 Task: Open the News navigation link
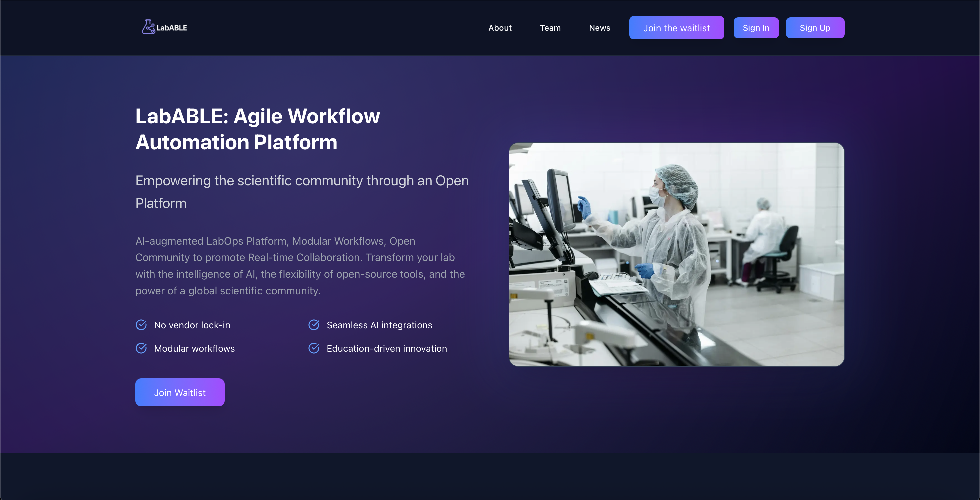point(600,28)
